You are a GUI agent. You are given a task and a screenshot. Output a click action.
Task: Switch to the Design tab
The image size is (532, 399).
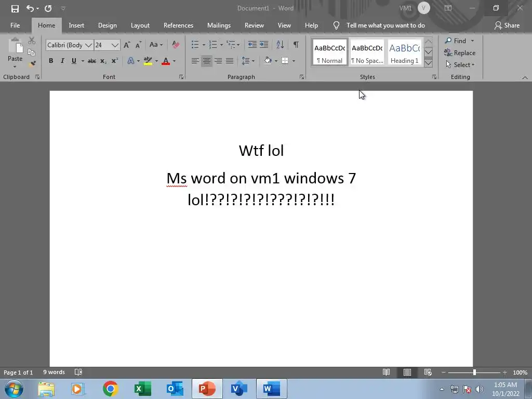click(107, 25)
